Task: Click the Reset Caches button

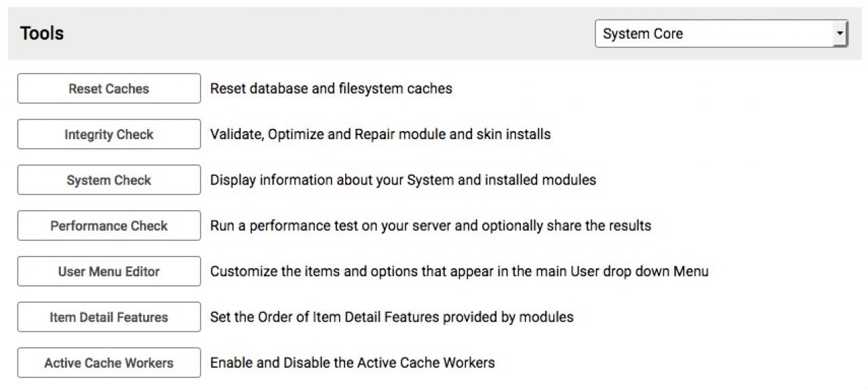Action: click(108, 89)
